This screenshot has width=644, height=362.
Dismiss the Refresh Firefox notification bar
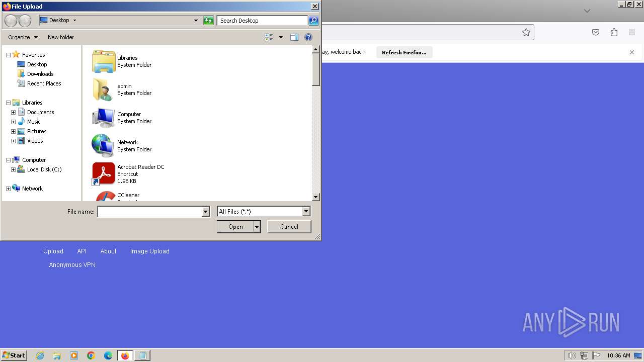coord(632,52)
